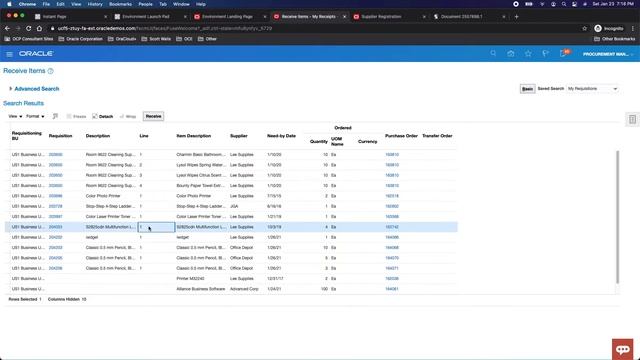The height and width of the screenshot is (360, 640).
Task: Open the Other Bookmarks folder
Action: (615, 39)
